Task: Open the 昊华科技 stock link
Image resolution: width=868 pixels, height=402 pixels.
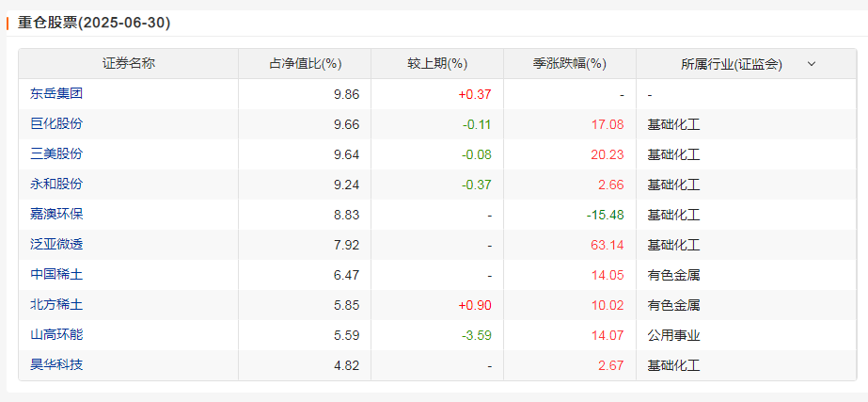Action: [x=56, y=365]
